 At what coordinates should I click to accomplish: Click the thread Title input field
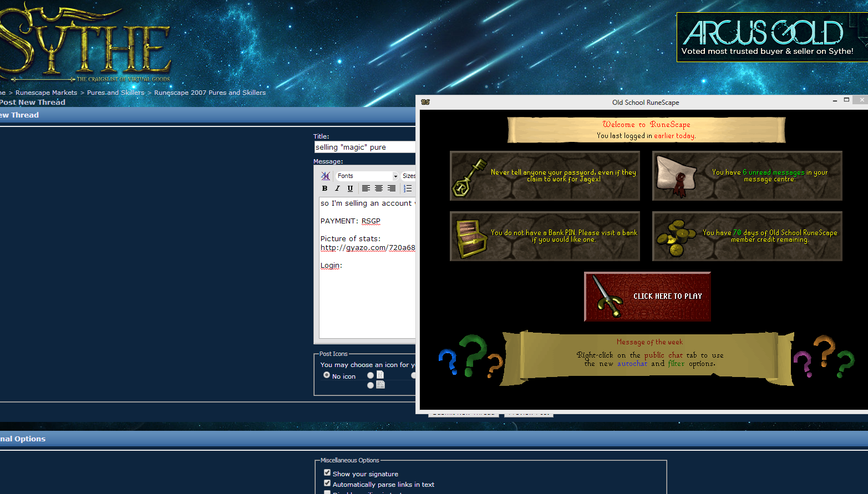(x=365, y=147)
